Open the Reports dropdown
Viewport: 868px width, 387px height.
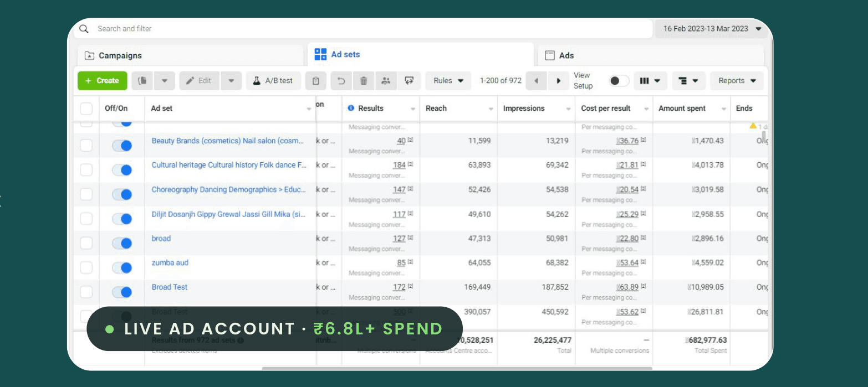[x=737, y=81]
